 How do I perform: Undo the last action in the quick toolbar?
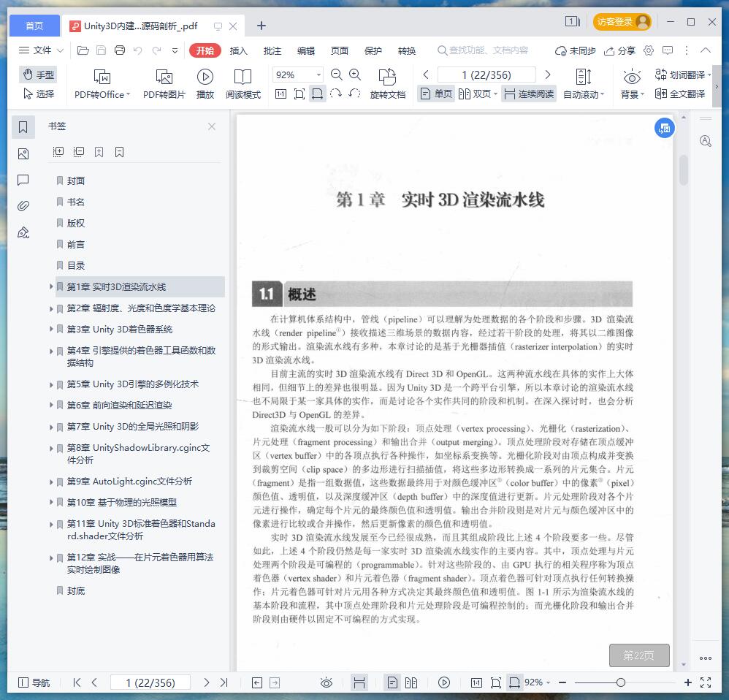point(137,50)
